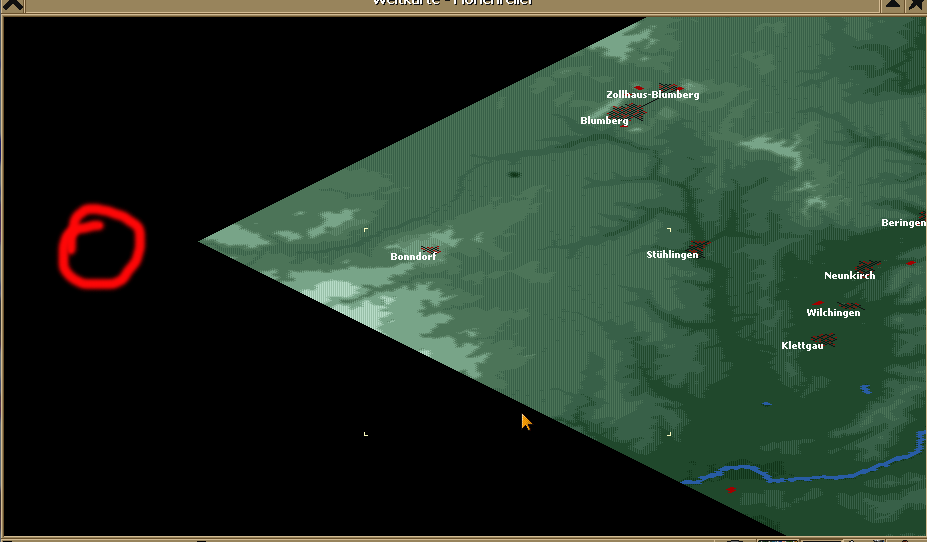The height and width of the screenshot is (542, 927).
Task: Select the Bonndorf town label
Action: click(413, 257)
